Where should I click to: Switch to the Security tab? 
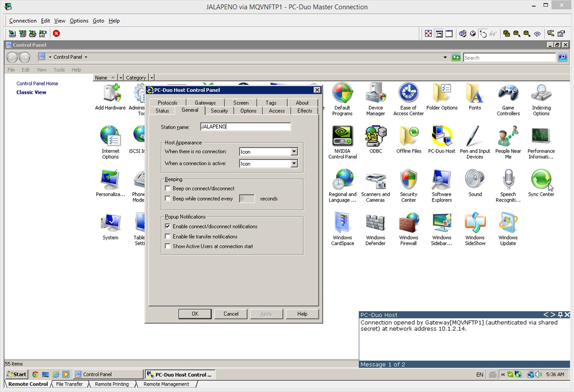(219, 110)
